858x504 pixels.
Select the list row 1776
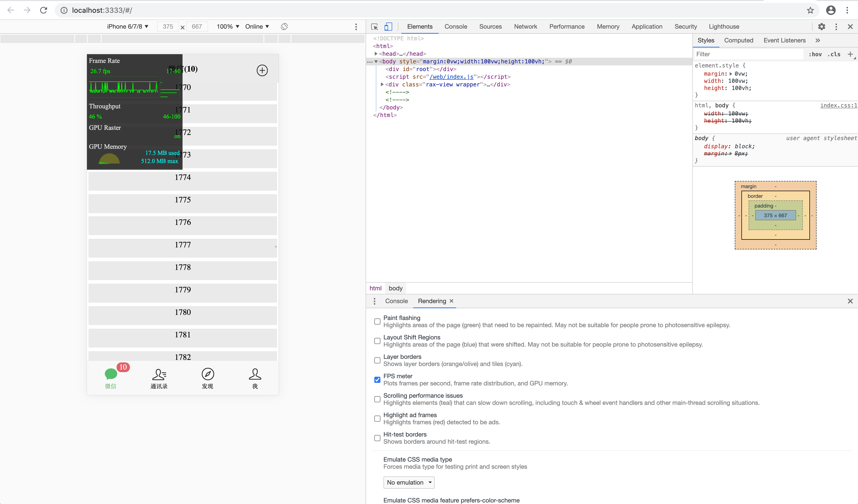pyautogui.click(x=183, y=225)
